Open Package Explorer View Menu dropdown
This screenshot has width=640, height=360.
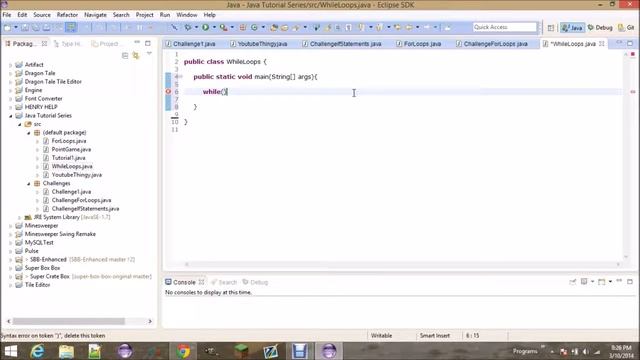pyautogui.click(x=149, y=54)
